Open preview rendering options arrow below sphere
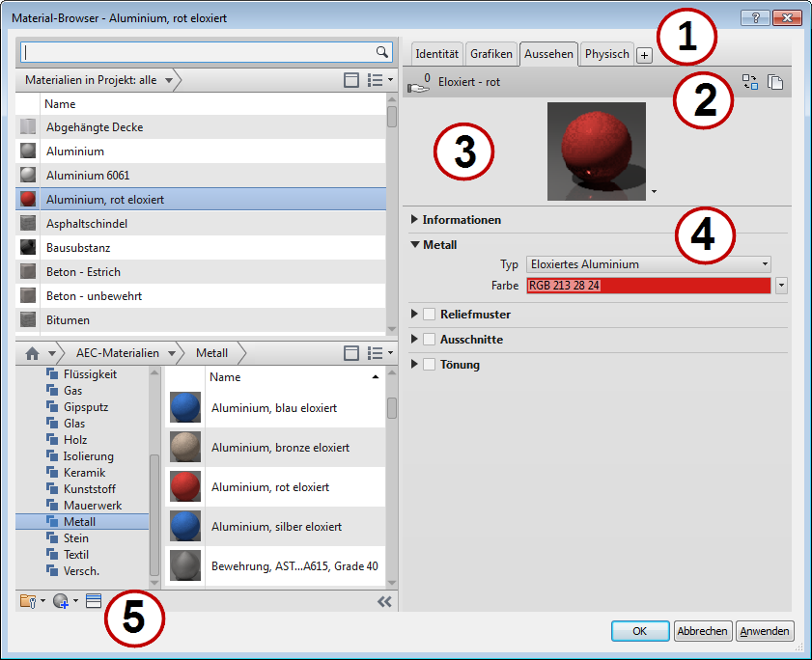This screenshot has width=812, height=660. [x=654, y=191]
